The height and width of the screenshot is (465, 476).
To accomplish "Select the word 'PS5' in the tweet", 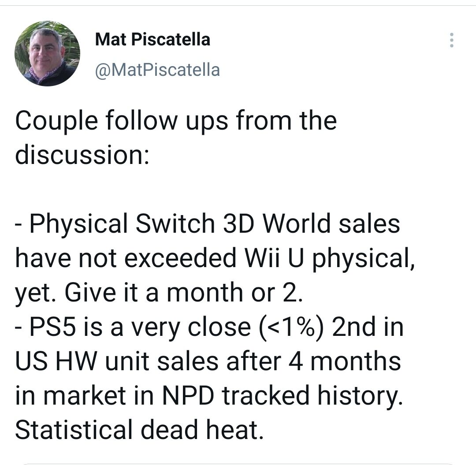I will pos(52,327).
